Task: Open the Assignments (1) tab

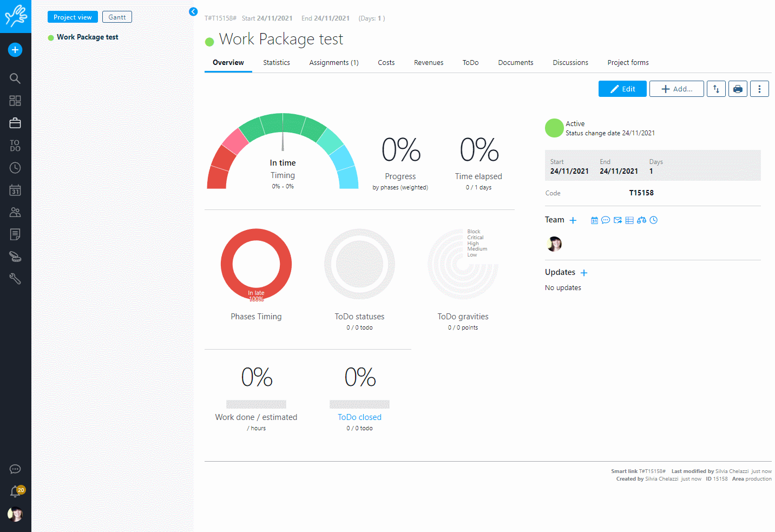Action: 334,63
